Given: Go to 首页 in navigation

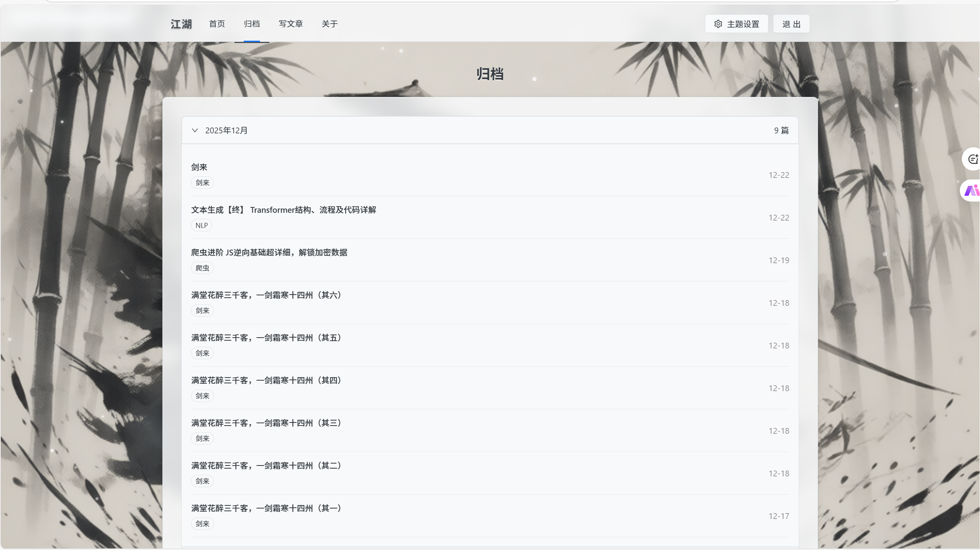Looking at the screenshot, I should click(x=217, y=24).
